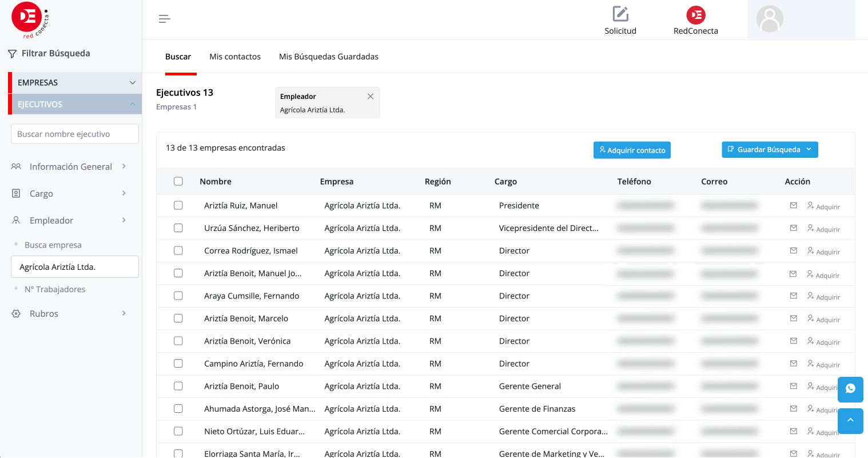868x458 pixels.
Task: Remove the Empleador filter chip with X
Action: click(x=371, y=96)
